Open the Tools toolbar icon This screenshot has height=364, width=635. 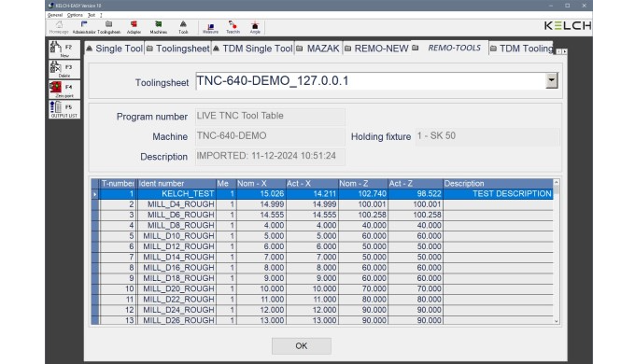pos(183,27)
